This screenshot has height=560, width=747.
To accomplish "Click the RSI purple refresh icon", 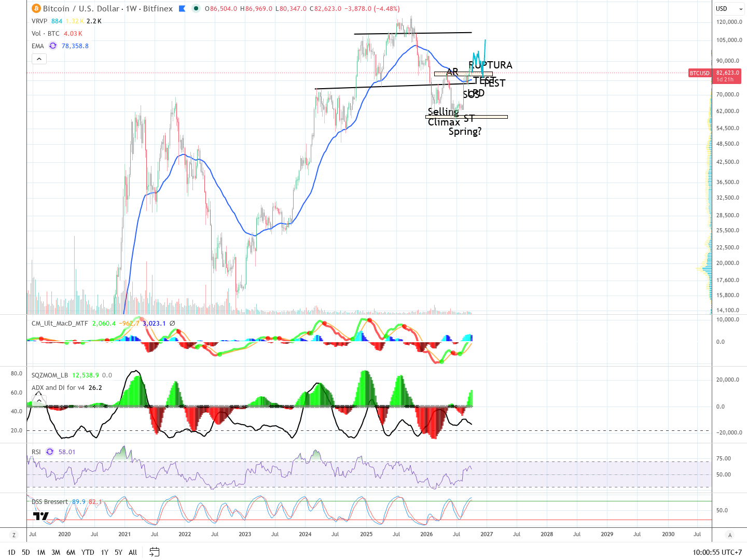I will tap(50, 452).
